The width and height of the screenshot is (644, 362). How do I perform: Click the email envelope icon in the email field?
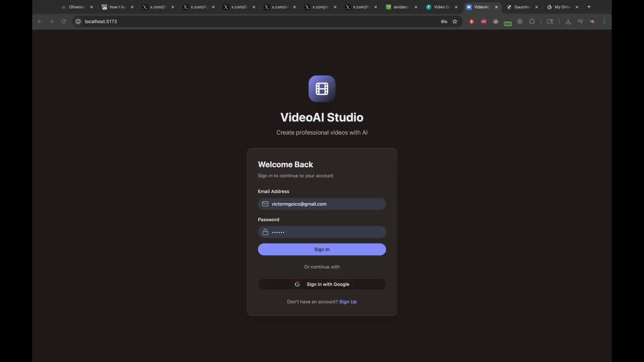[265, 204]
